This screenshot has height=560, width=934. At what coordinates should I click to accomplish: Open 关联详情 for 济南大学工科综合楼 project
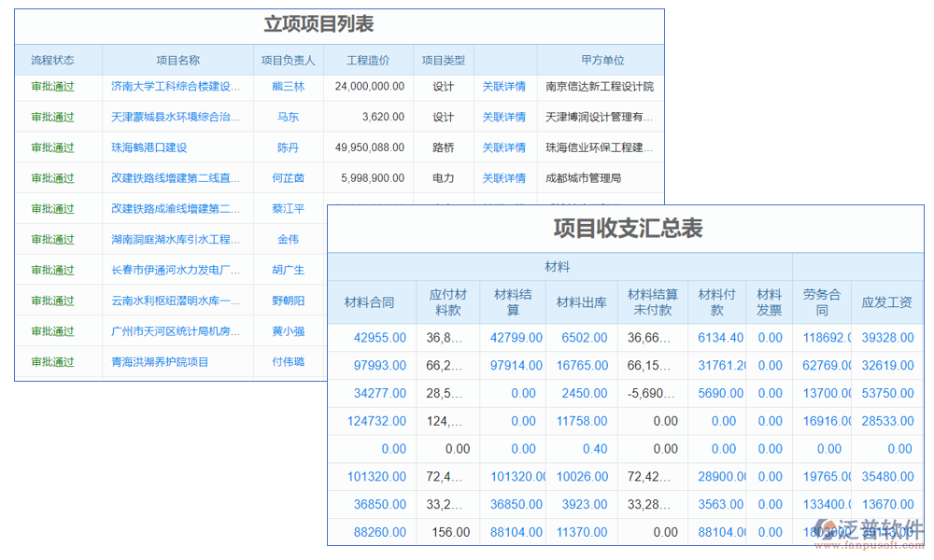point(504,86)
